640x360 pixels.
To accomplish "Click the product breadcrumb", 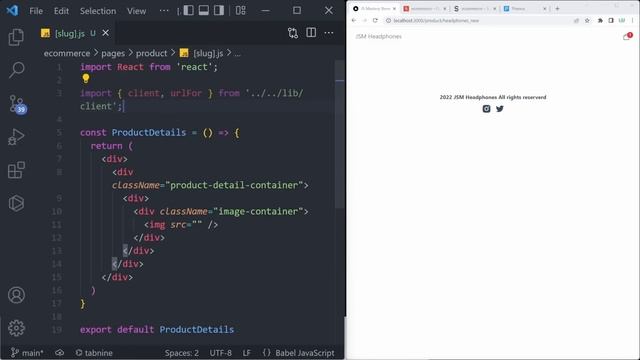I will pyautogui.click(x=151, y=53).
